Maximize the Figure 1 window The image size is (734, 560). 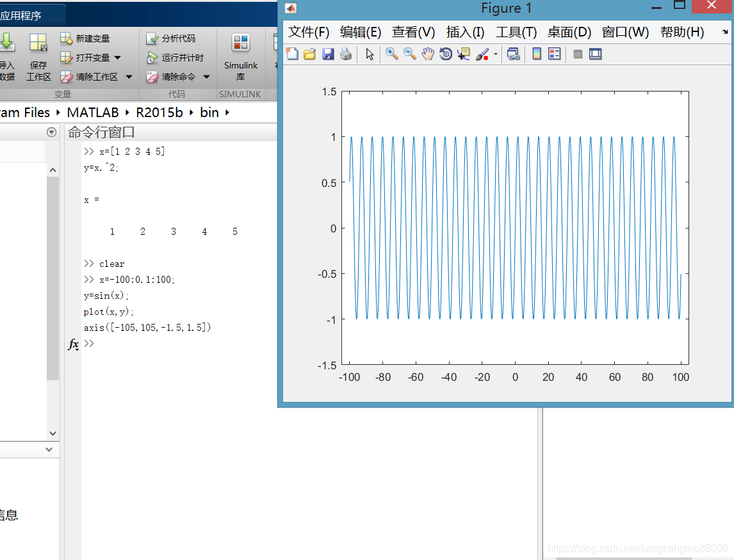pos(679,6)
